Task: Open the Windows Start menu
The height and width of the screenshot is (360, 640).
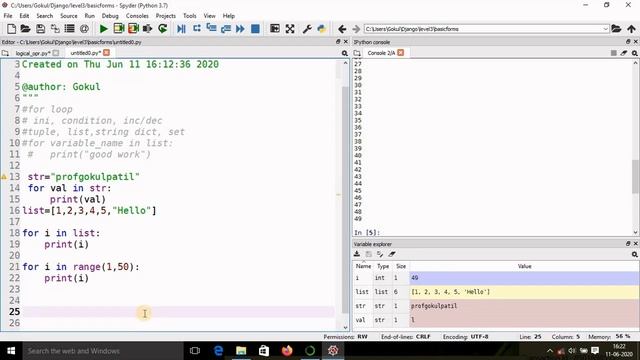Action: (x=11, y=351)
